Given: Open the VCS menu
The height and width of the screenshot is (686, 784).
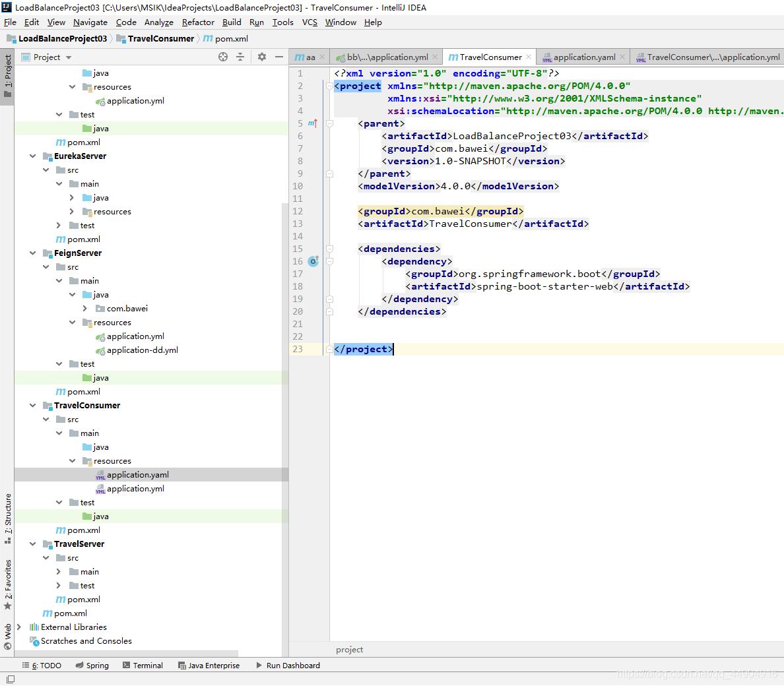Looking at the screenshot, I should pyautogui.click(x=310, y=22).
